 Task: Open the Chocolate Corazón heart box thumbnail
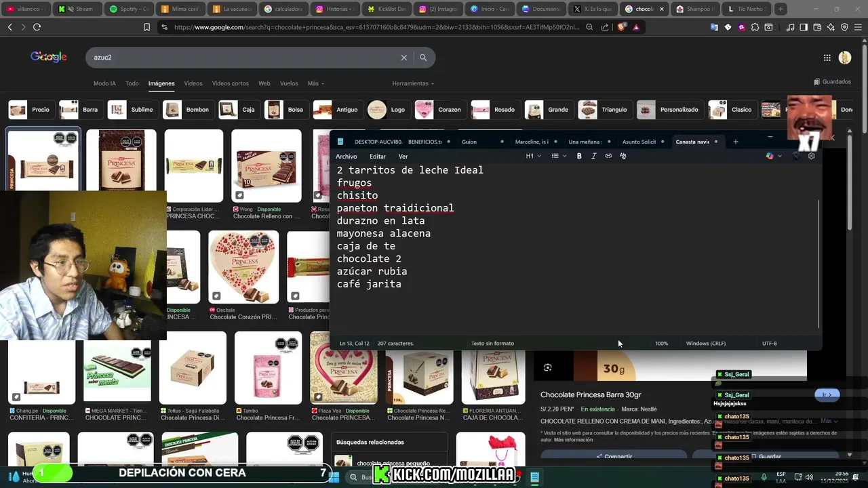click(243, 267)
